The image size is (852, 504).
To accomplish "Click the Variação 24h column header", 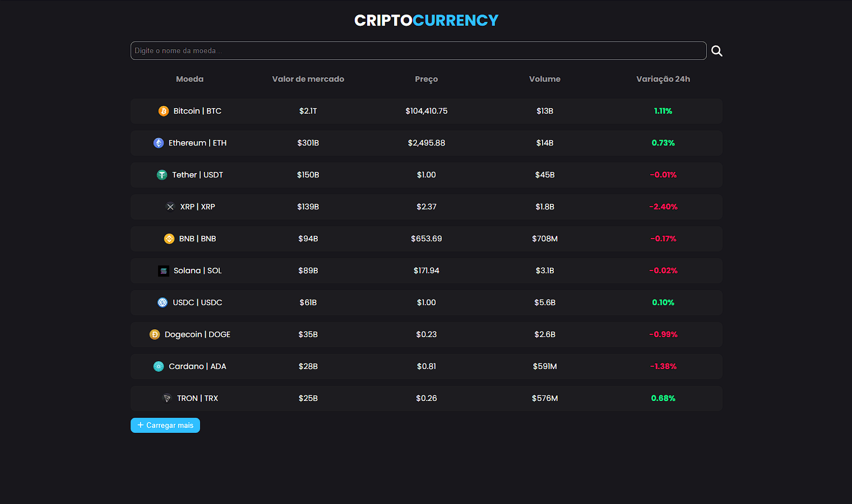I will click(663, 79).
